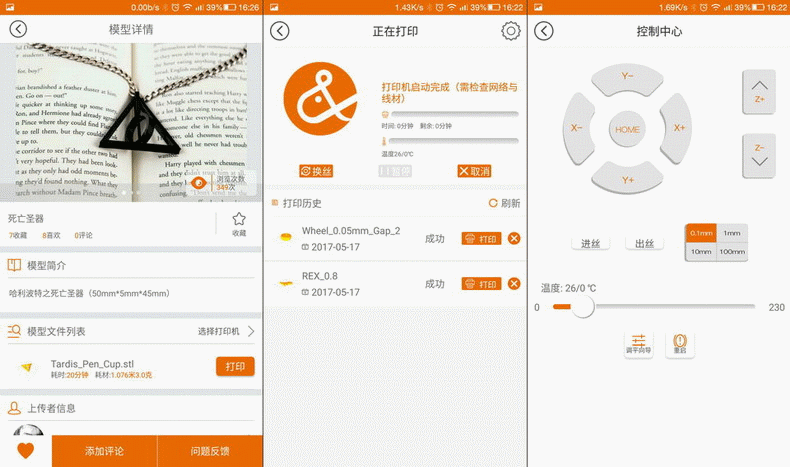Tap the 上传者信息 person icon

(x=14, y=408)
